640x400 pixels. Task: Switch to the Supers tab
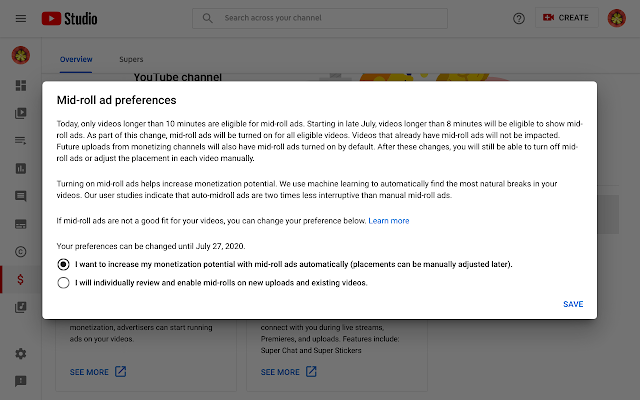(x=131, y=59)
